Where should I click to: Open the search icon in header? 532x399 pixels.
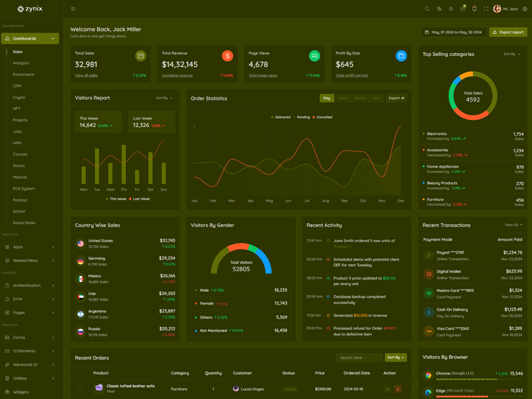click(427, 9)
